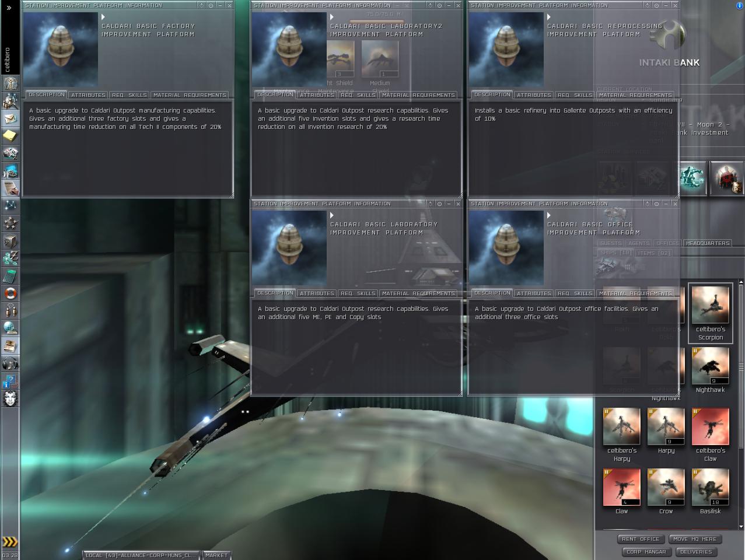This screenshot has width=745, height=560.
Task: Click sparkle icon in Basic Factory header
Action: pyautogui.click(x=202, y=5)
